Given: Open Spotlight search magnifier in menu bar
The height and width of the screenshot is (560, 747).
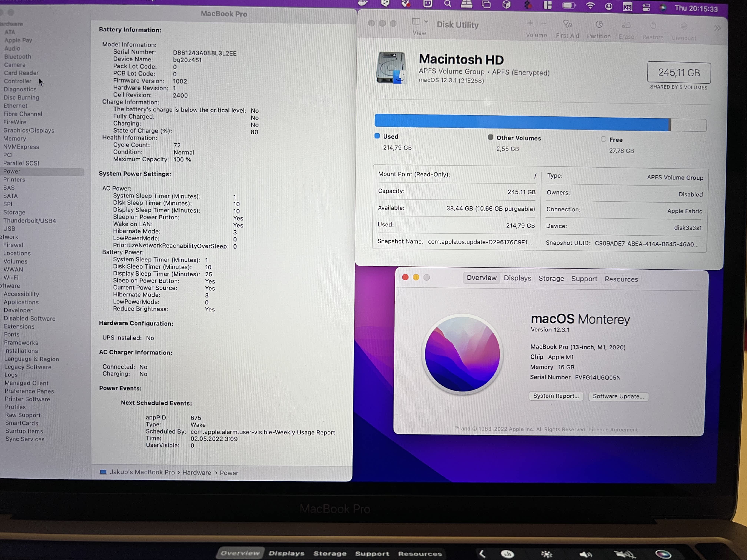Looking at the screenshot, I should [447, 4].
